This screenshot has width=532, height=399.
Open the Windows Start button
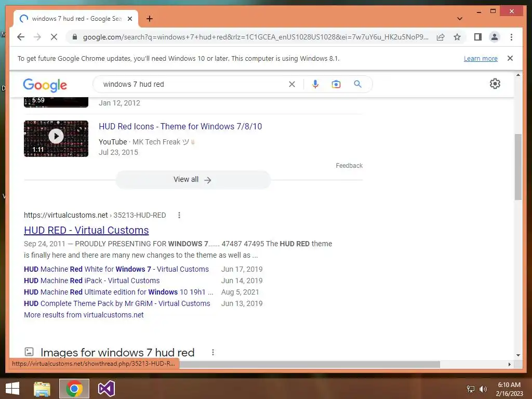coord(12,389)
